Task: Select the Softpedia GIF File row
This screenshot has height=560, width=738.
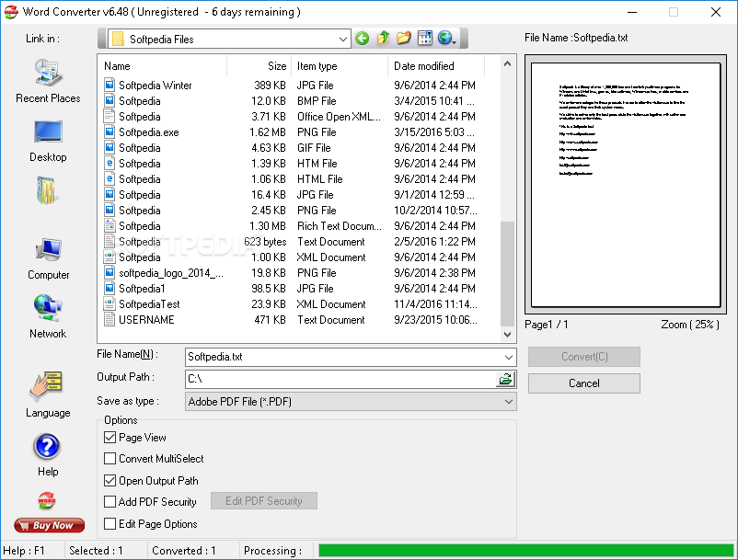Action: [x=290, y=148]
